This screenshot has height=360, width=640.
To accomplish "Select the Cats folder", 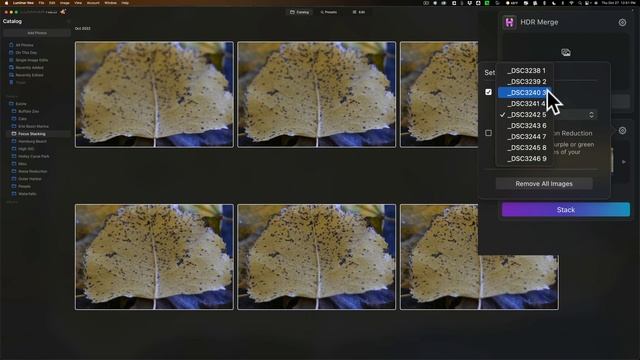I will click(x=22, y=119).
